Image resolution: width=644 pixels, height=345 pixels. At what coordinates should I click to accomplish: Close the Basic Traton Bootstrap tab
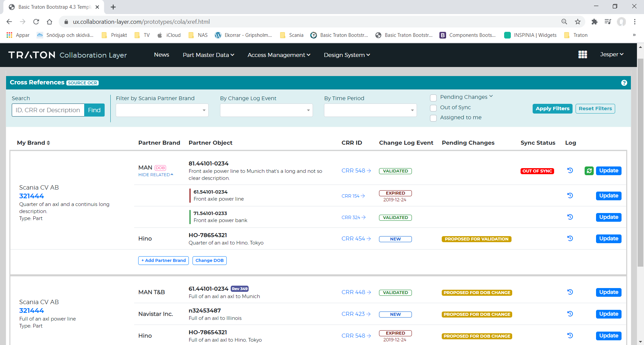[x=97, y=7]
